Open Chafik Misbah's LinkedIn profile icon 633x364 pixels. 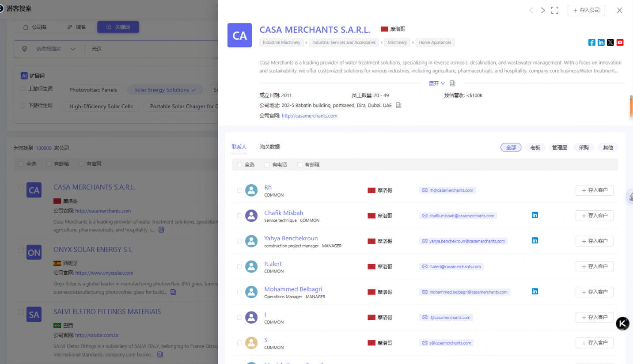click(535, 215)
